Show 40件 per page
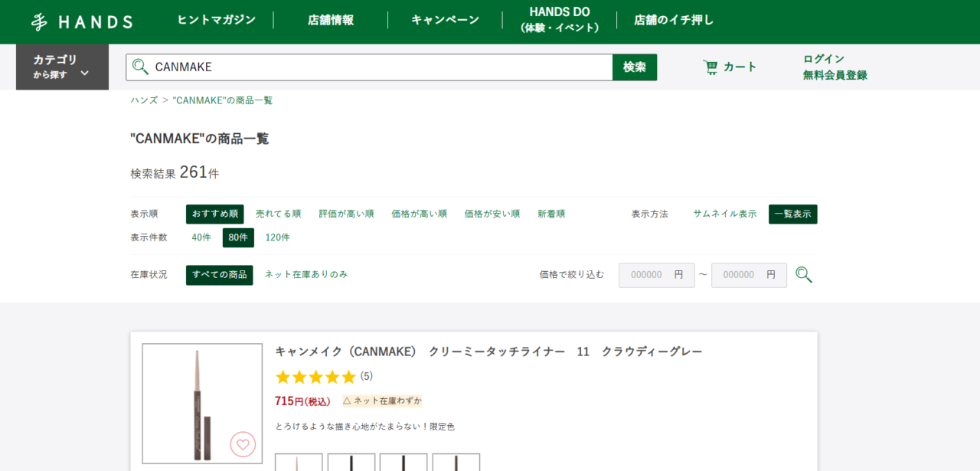Image resolution: width=980 pixels, height=471 pixels. point(201,237)
